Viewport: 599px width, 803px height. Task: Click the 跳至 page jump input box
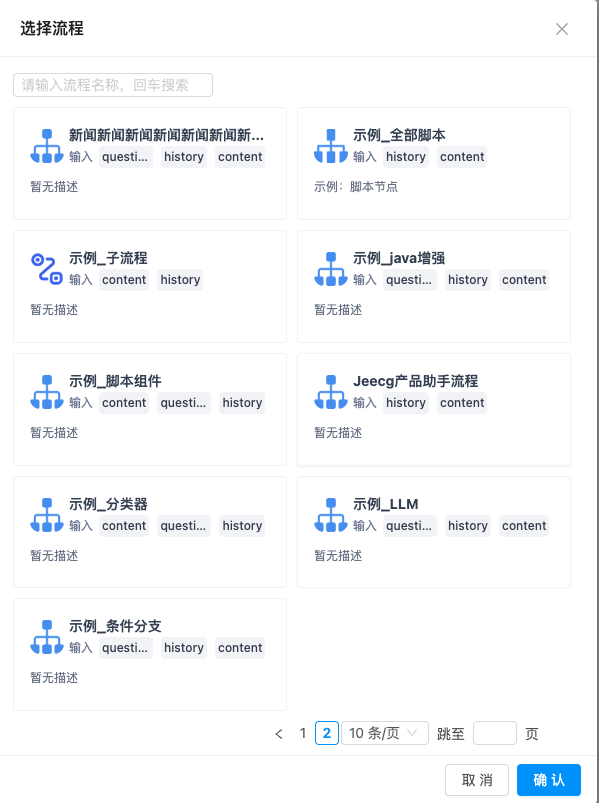coord(495,733)
